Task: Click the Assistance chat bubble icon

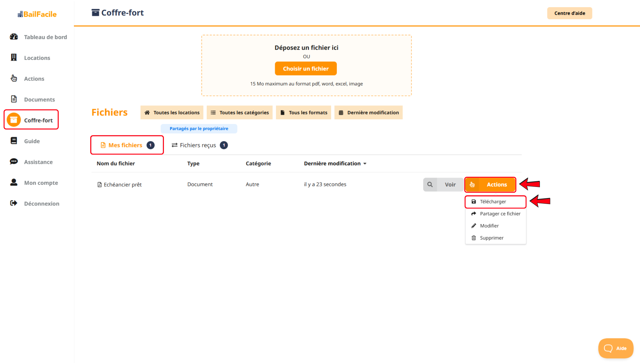Action: pyautogui.click(x=14, y=162)
